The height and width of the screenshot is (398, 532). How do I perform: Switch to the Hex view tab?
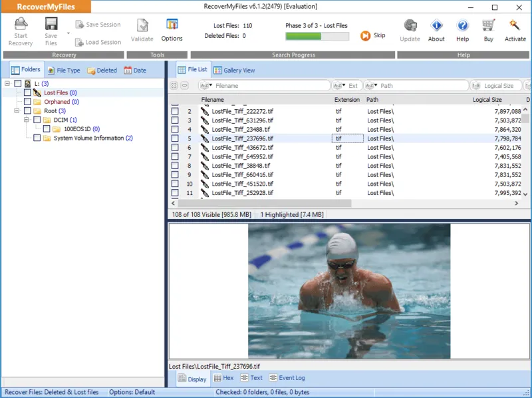click(223, 377)
